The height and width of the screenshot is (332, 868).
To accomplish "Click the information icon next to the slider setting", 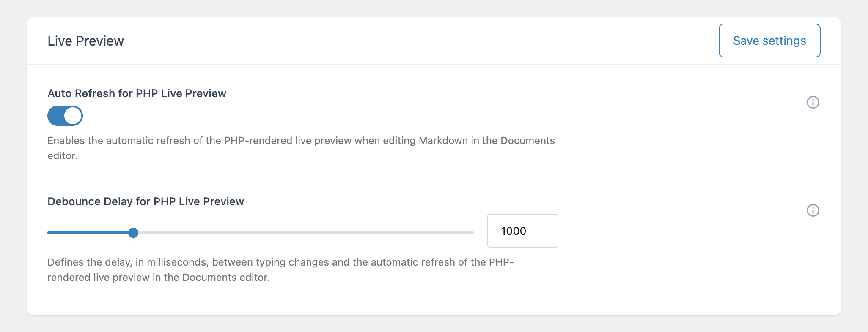I will click(x=813, y=210).
